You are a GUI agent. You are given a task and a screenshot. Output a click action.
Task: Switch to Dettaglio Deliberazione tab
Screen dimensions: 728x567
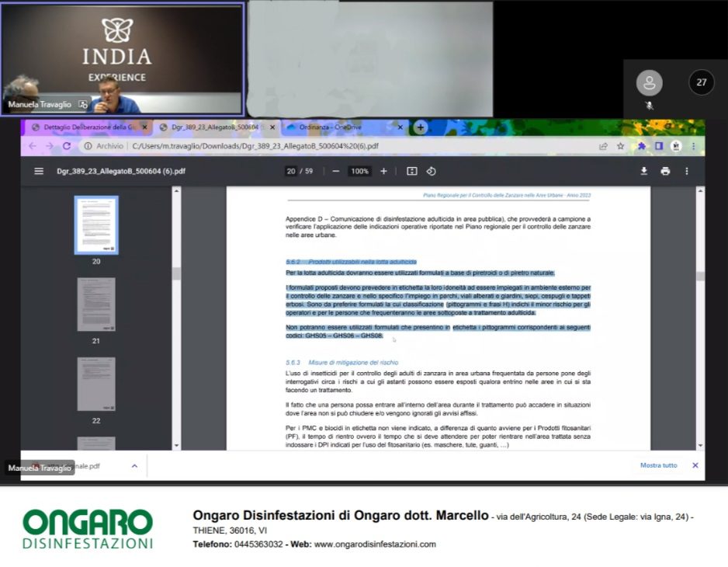click(x=84, y=127)
